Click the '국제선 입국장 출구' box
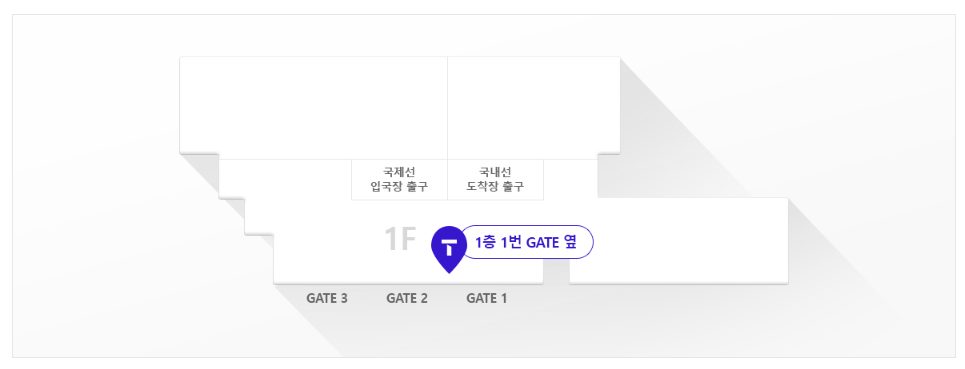 point(399,180)
